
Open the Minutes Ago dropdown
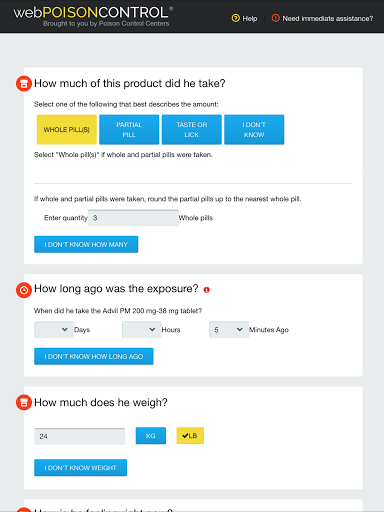229,330
